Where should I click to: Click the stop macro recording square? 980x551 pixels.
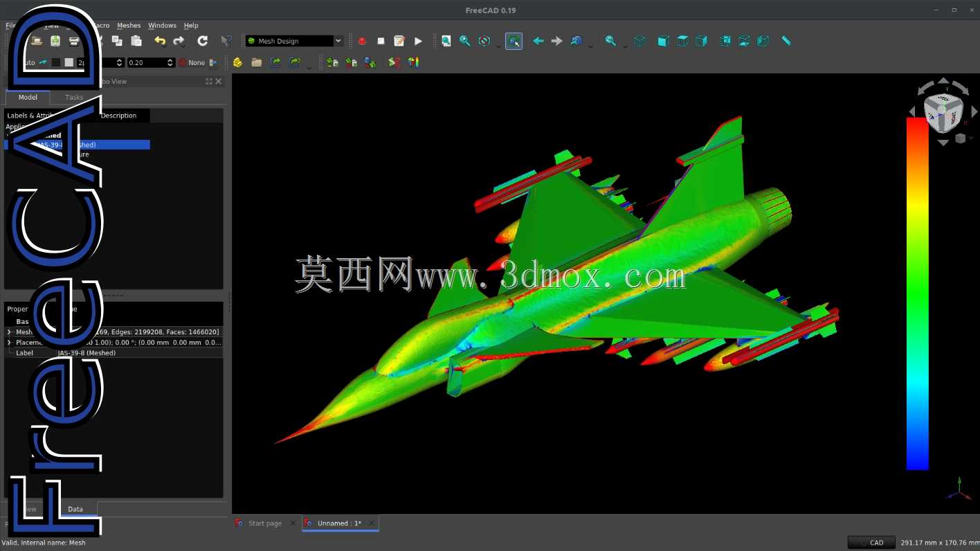(381, 41)
